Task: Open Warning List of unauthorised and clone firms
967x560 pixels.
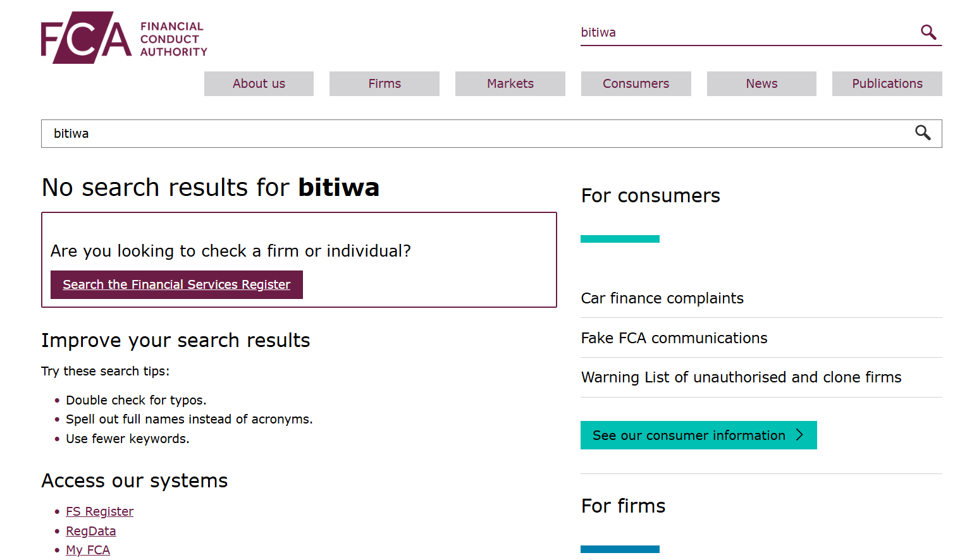Action: click(741, 377)
